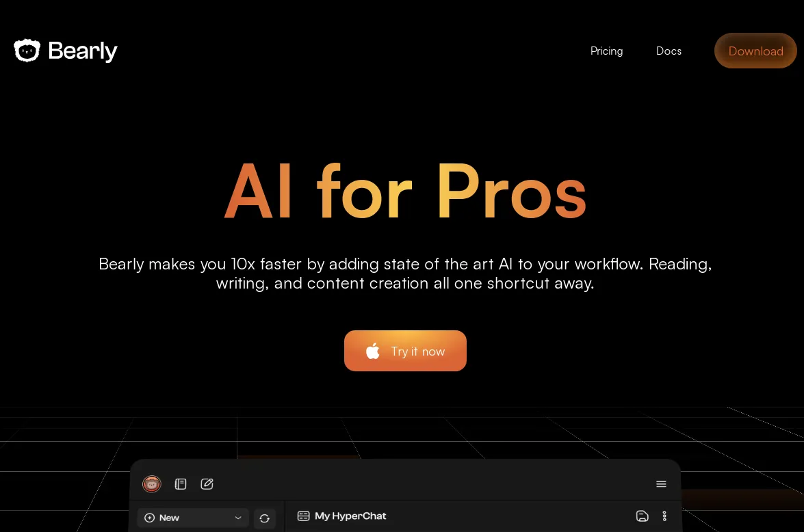
Task: Open the hamburger menu in app preview
Action: [661, 484]
